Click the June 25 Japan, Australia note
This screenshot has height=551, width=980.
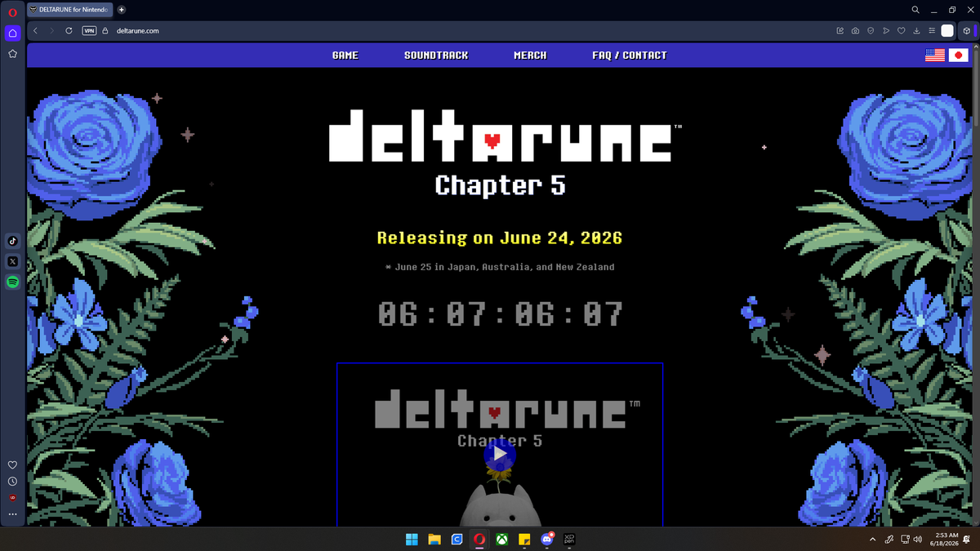[x=500, y=267]
